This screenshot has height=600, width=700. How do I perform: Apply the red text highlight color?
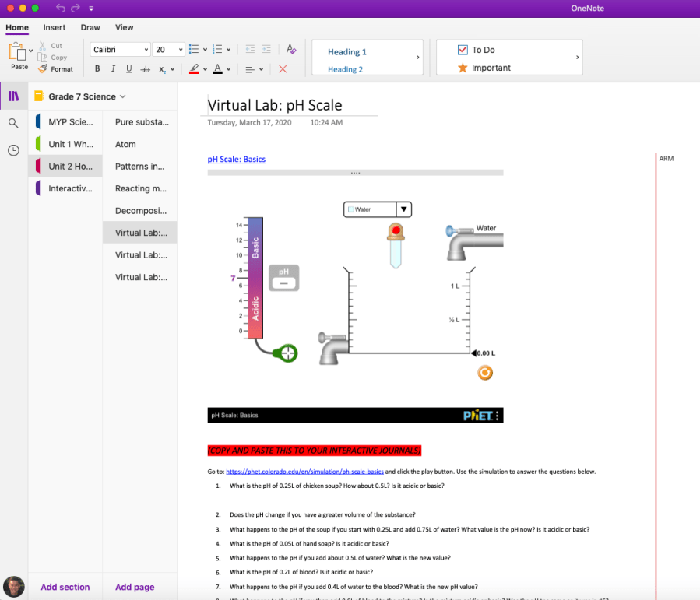point(194,69)
